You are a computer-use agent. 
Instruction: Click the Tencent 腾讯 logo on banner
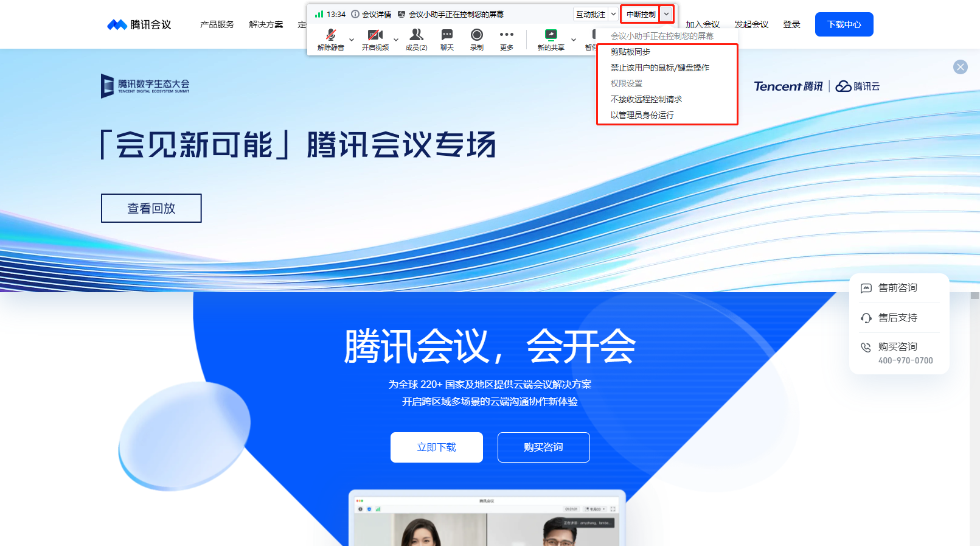[x=788, y=86]
